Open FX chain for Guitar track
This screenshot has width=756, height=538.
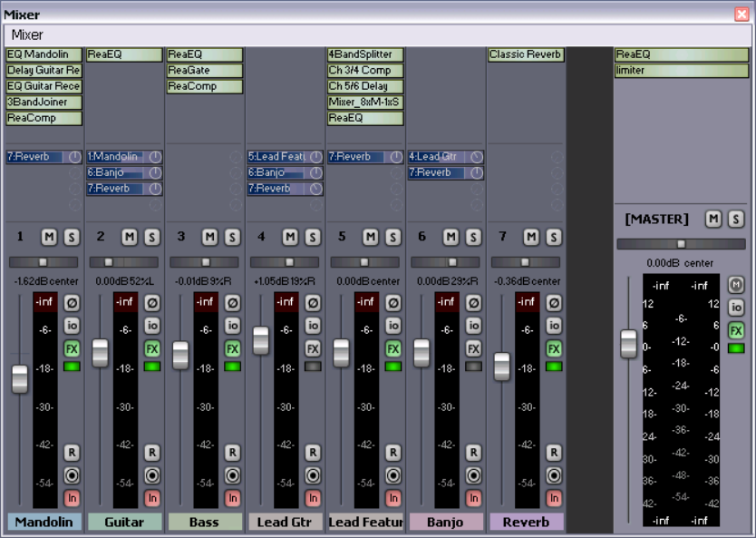[x=152, y=348]
